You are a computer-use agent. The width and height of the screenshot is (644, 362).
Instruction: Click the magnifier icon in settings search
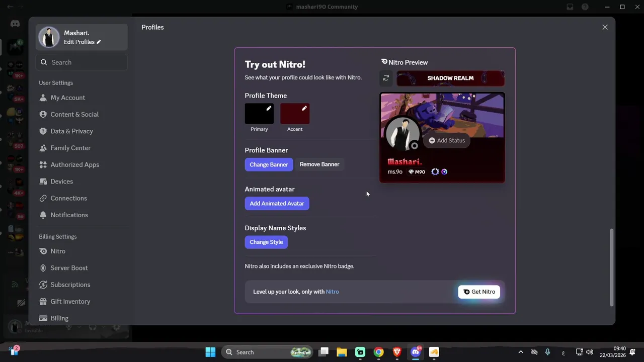pos(44,62)
